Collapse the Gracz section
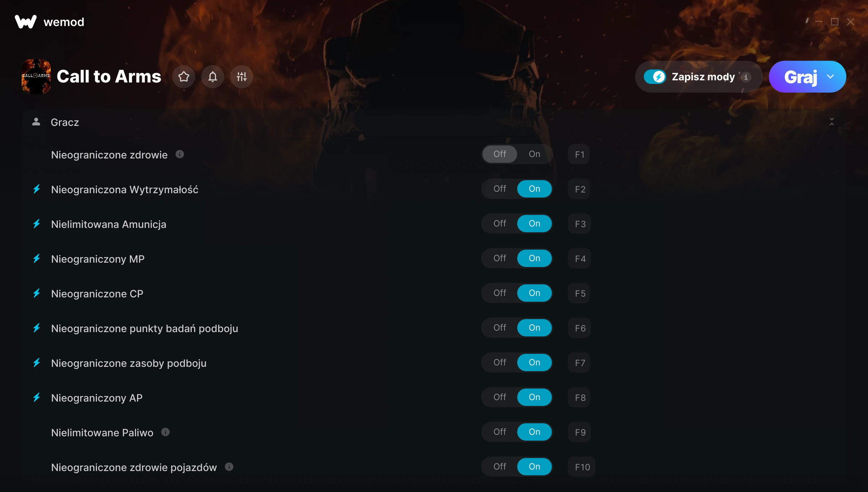Screen dimensions: 868x492 point(832,122)
